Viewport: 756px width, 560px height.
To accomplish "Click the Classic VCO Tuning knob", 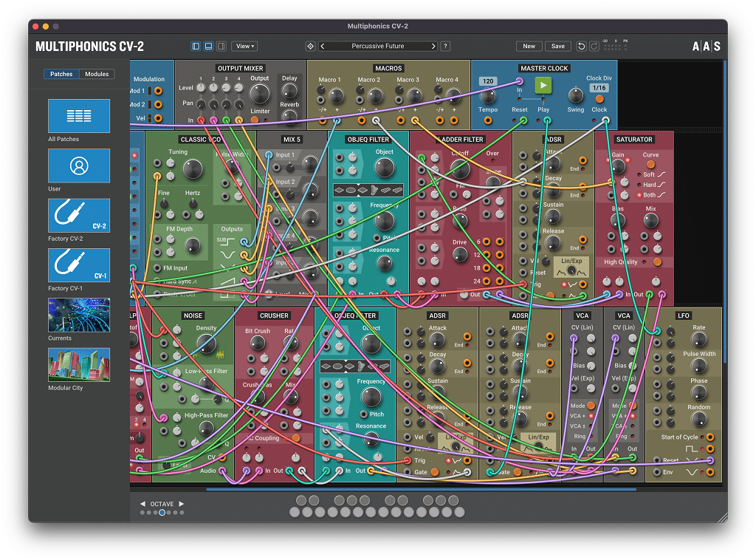I will coord(192,169).
